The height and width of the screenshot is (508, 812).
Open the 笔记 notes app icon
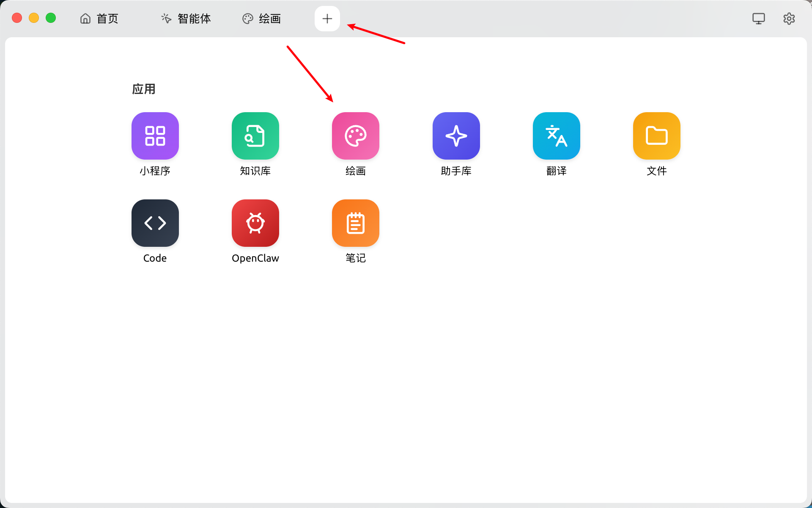point(356,223)
